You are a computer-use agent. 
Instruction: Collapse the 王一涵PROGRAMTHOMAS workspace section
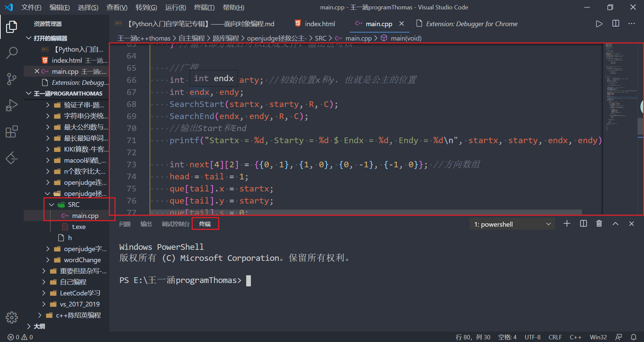pyautogui.click(x=66, y=94)
